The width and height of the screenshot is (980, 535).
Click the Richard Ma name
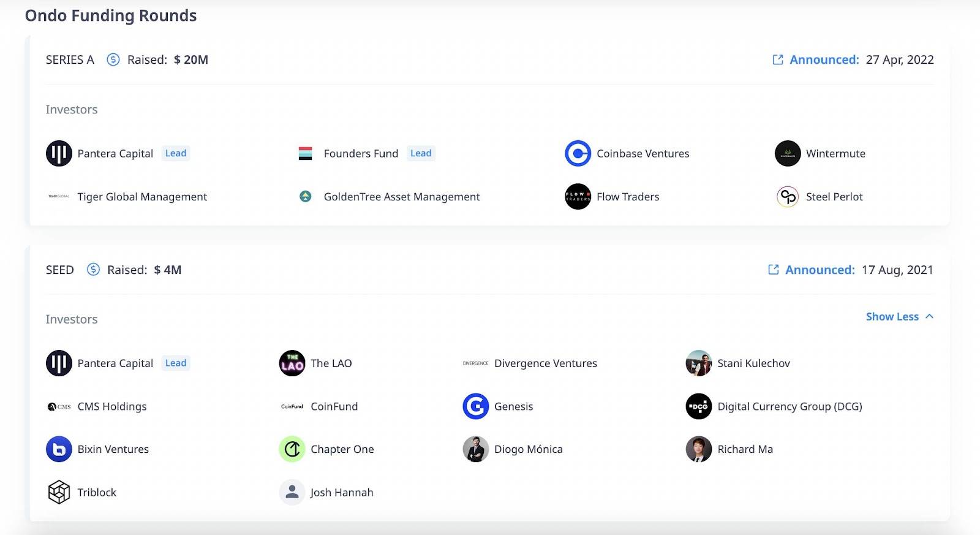coord(745,449)
